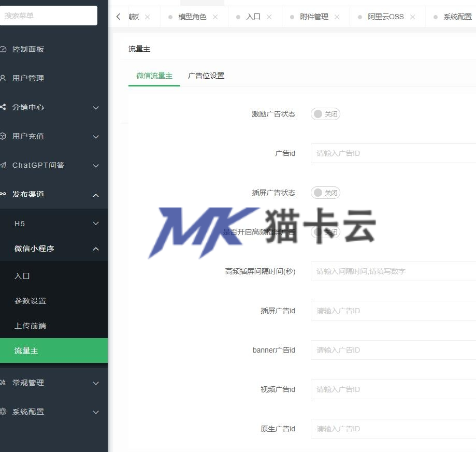Switch to the 广告位设置 tab
This screenshot has width=476, height=452.
[206, 76]
